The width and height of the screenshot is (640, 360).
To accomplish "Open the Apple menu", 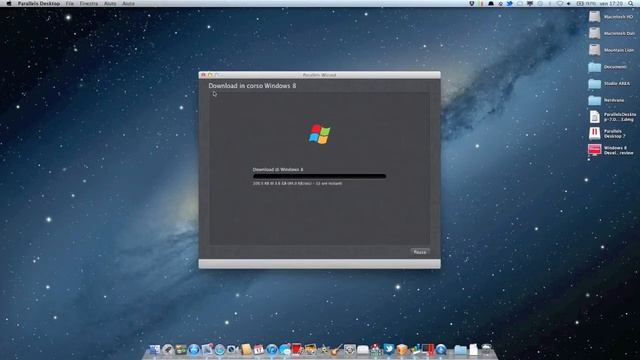I will pyautogui.click(x=9, y=4).
